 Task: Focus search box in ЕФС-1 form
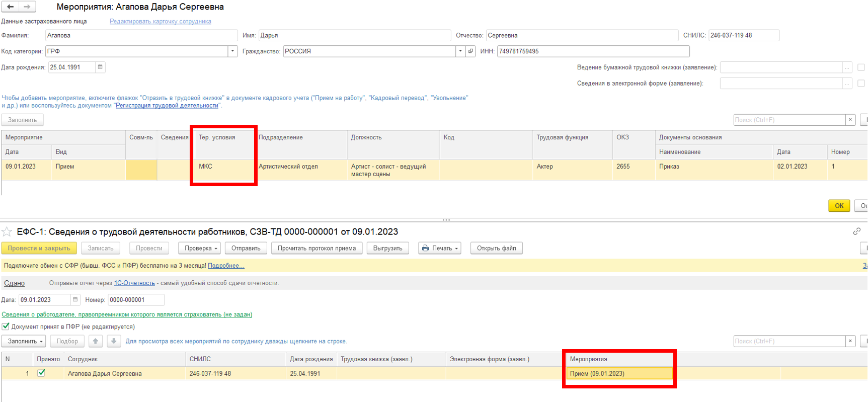click(790, 341)
